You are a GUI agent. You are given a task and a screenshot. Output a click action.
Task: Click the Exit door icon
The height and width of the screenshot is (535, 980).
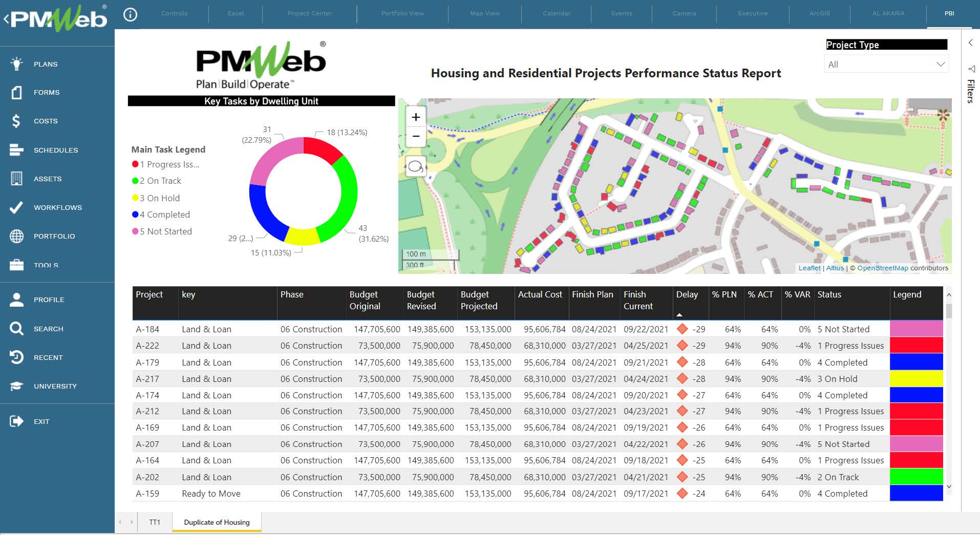[x=16, y=421]
